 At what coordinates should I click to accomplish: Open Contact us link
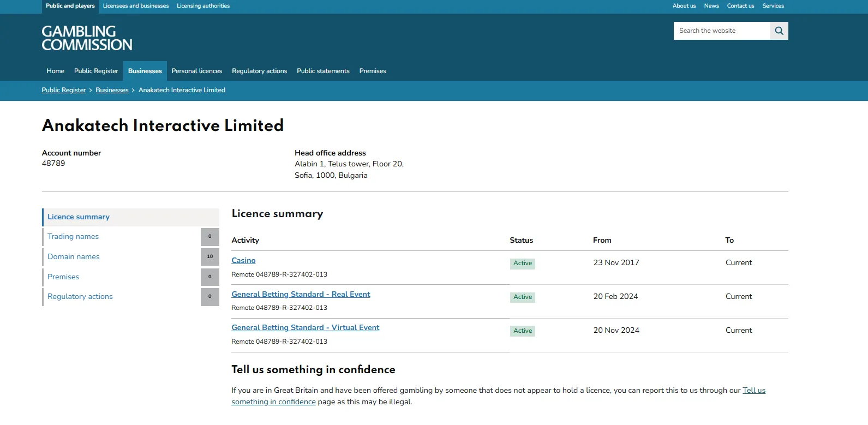pos(740,6)
